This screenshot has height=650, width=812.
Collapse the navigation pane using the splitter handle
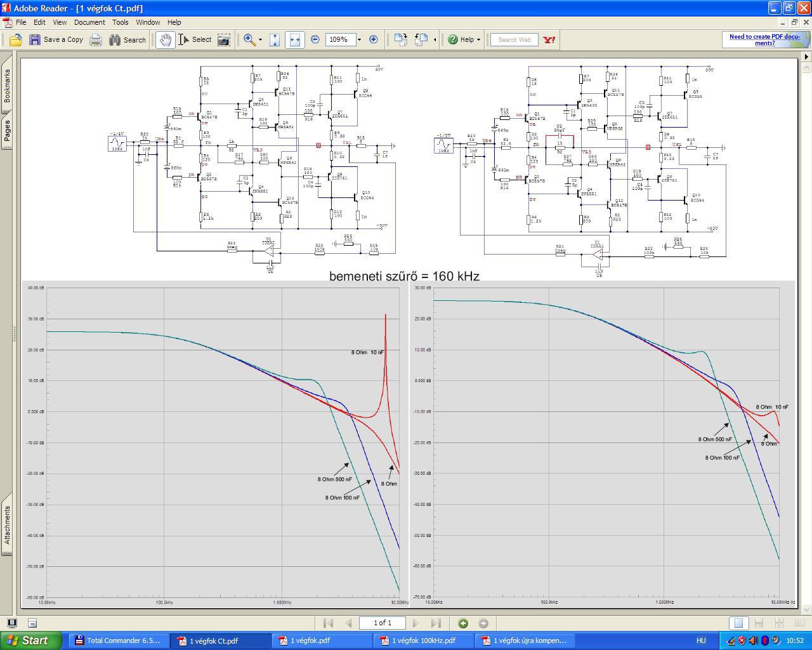tap(16, 333)
